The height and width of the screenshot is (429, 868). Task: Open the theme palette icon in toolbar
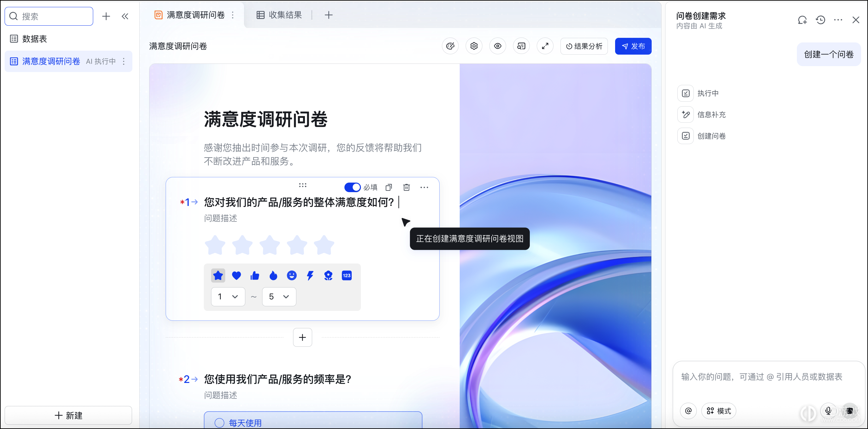[x=450, y=46]
